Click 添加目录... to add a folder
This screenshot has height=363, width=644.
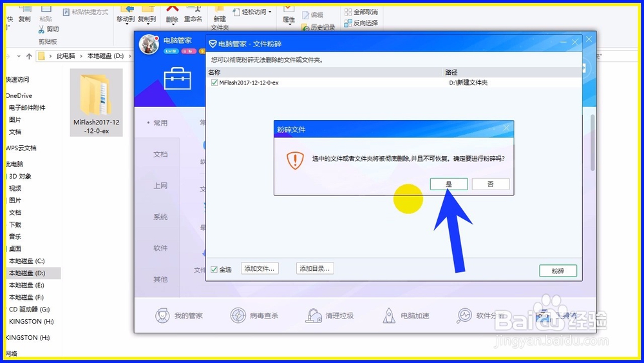tap(315, 268)
